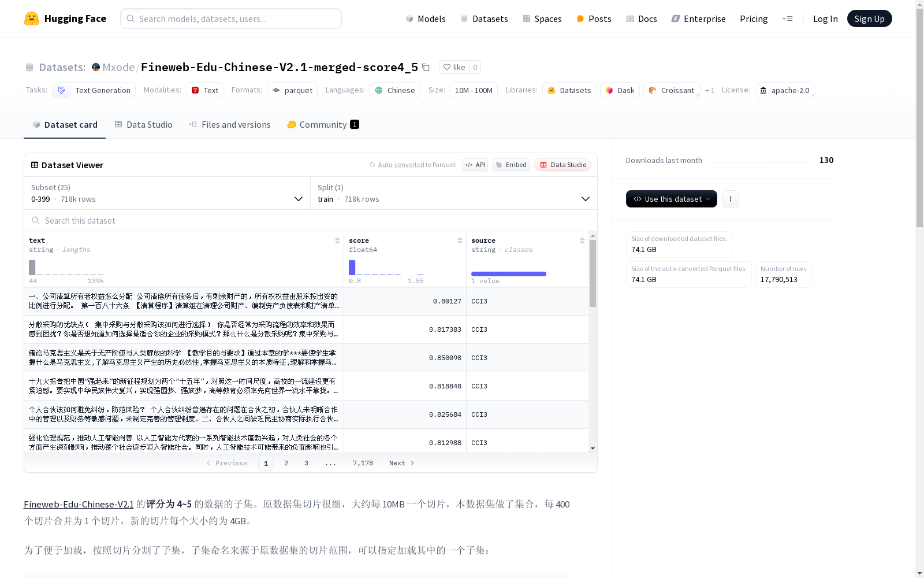Open the more navigation menu icon
The image size is (924, 578).
[x=787, y=18]
